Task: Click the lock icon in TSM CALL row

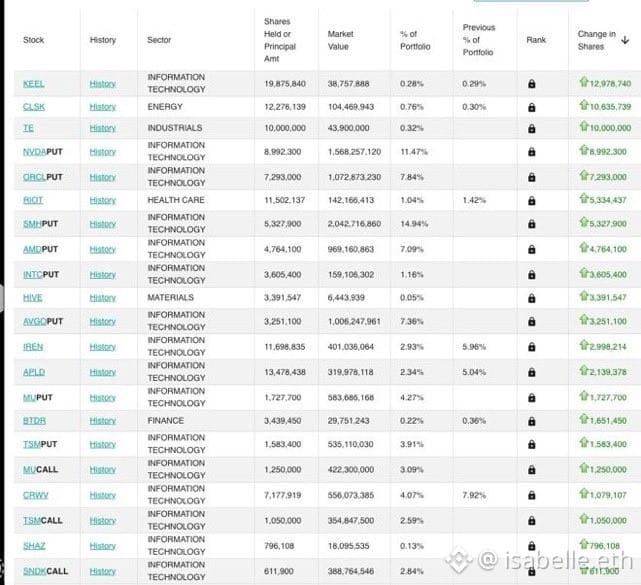Action: 531,520
